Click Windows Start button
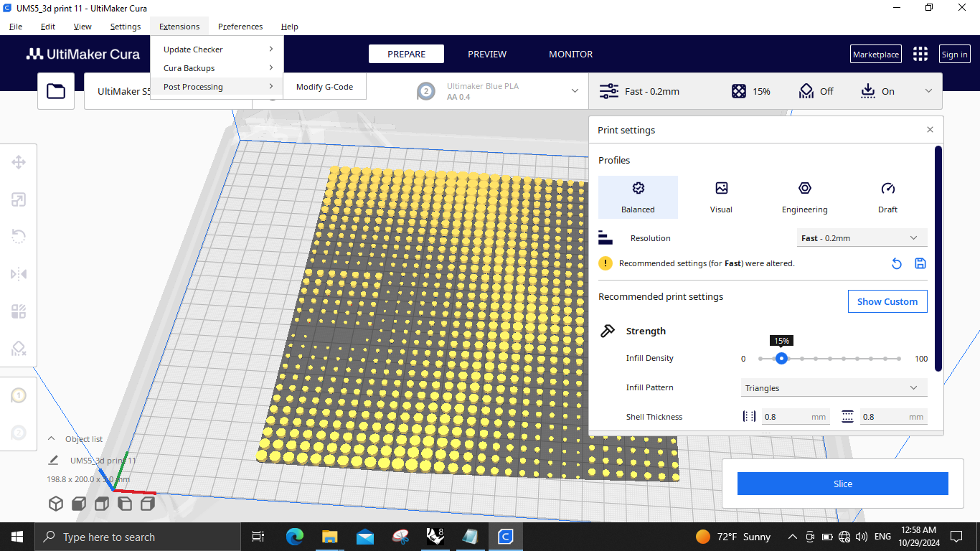Screen dimensions: 980x551 (17, 537)
